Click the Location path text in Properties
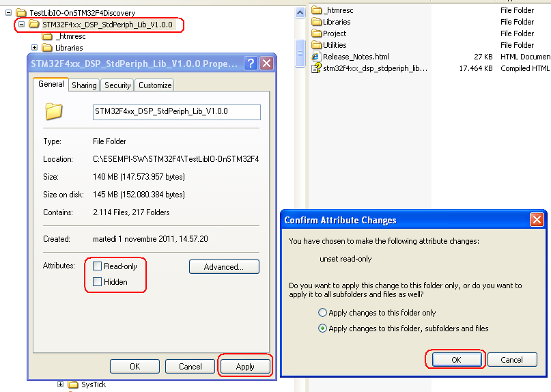551x392 pixels. (176, 159)
